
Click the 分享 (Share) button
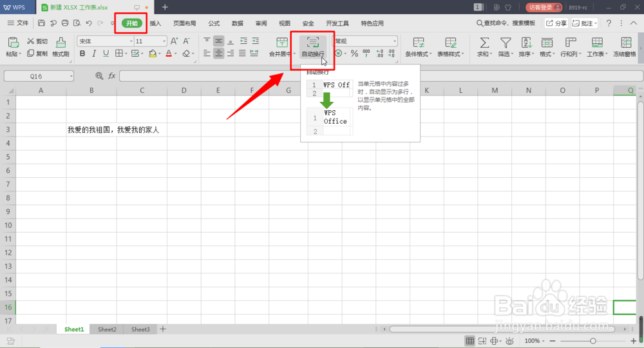[556, 23]
